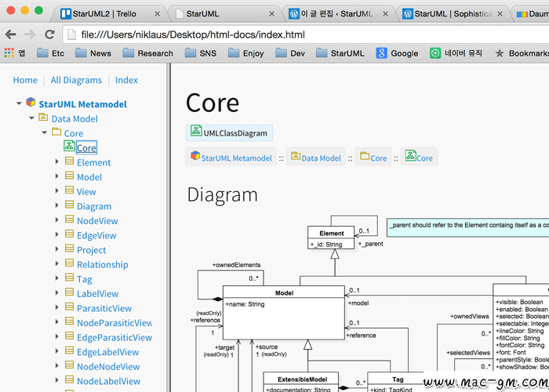Open the Index link
Viewport: 549px width, 392px height.
(x=126, y=80)
